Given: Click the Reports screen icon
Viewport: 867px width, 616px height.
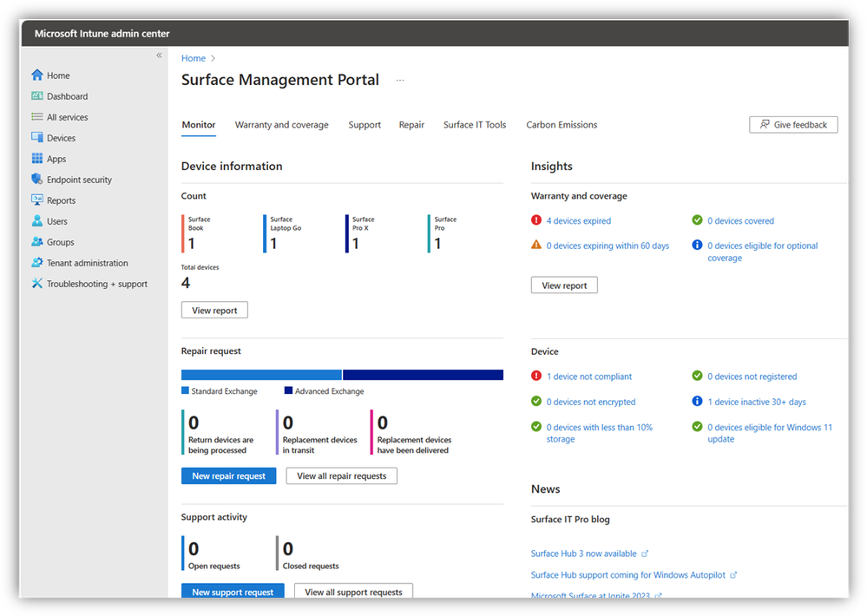Looking at the screenshot, I should (x=37, y=200).
